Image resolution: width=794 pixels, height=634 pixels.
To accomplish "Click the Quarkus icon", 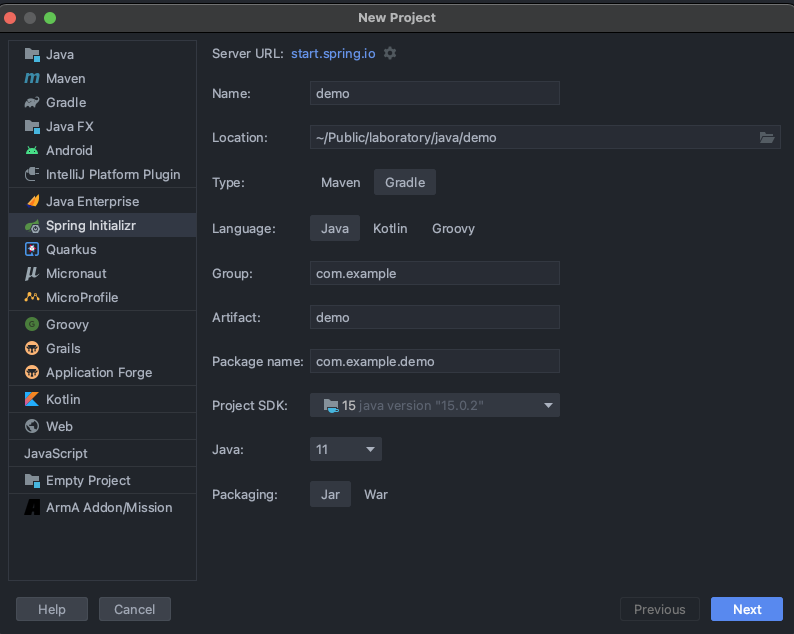I will tap(32, 250).
